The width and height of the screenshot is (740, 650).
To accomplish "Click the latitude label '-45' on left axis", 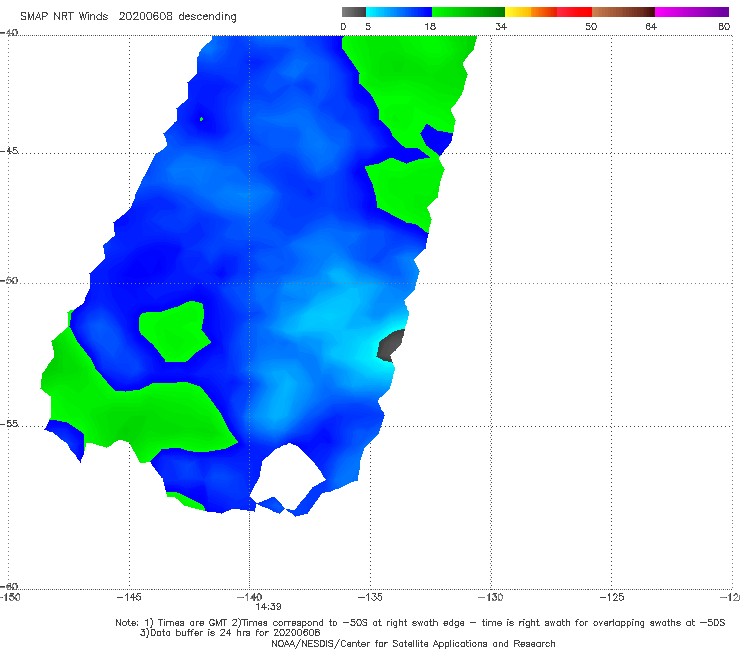I will pyautogui.click(x=9, y=151).
